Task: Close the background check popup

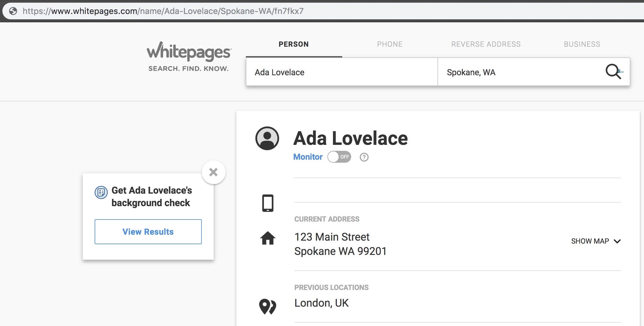Action: pyautogui.click(x=213, y=172)
